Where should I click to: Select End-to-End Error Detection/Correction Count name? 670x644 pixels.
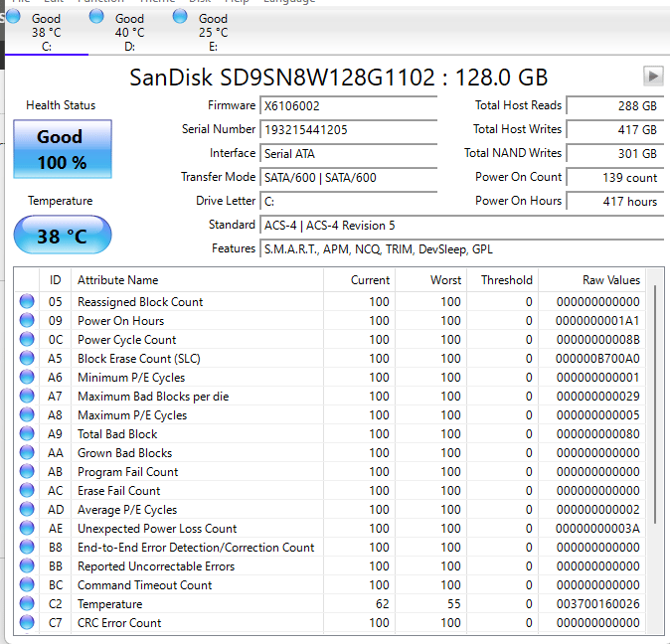point(196,547)
